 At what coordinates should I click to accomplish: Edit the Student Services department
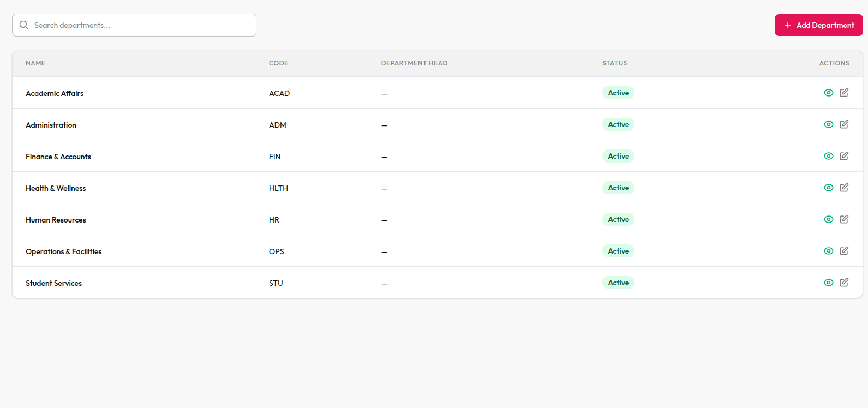[x=844, y=283]
